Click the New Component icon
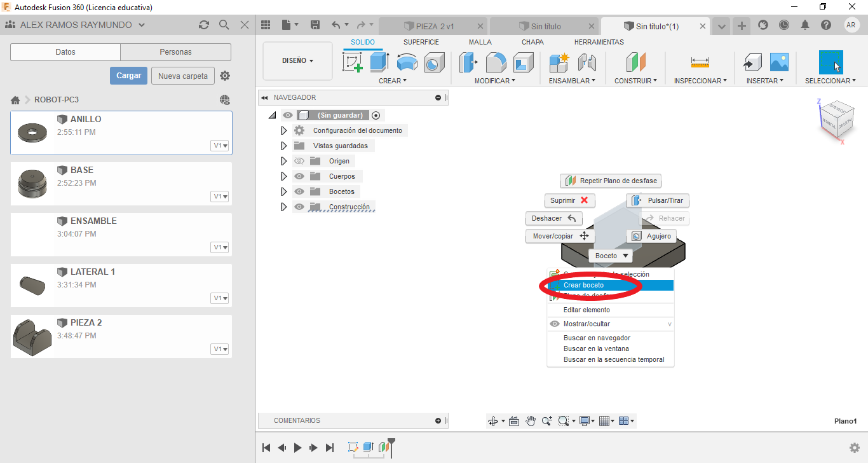Image resolution: width=868 pixels, height=463 pixels. pos(559,62)
